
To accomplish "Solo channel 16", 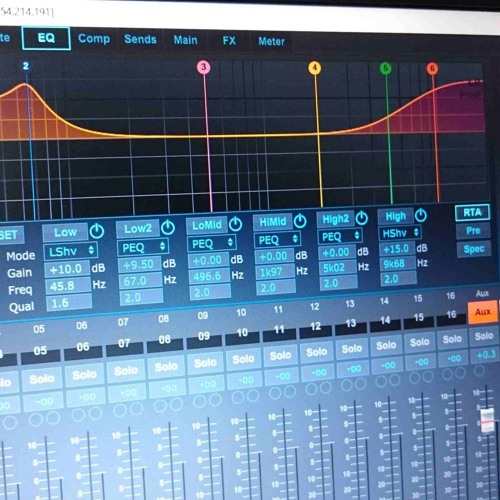I will tap(452, 339).
